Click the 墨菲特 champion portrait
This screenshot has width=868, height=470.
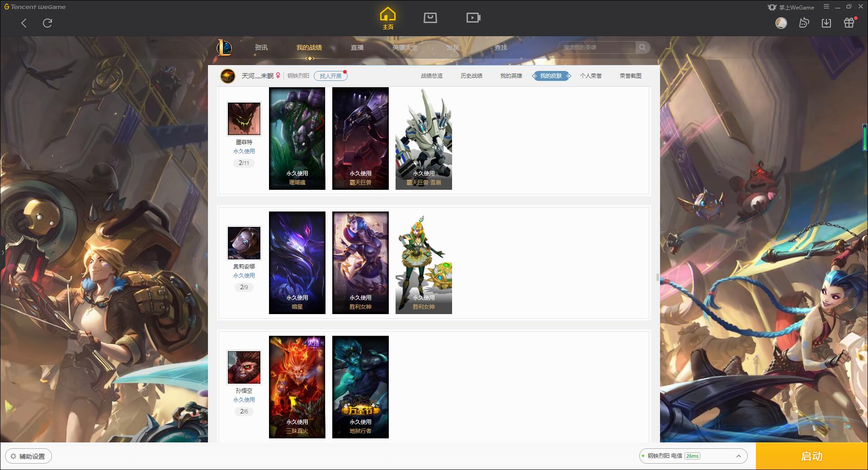click(x=244, y=119)
